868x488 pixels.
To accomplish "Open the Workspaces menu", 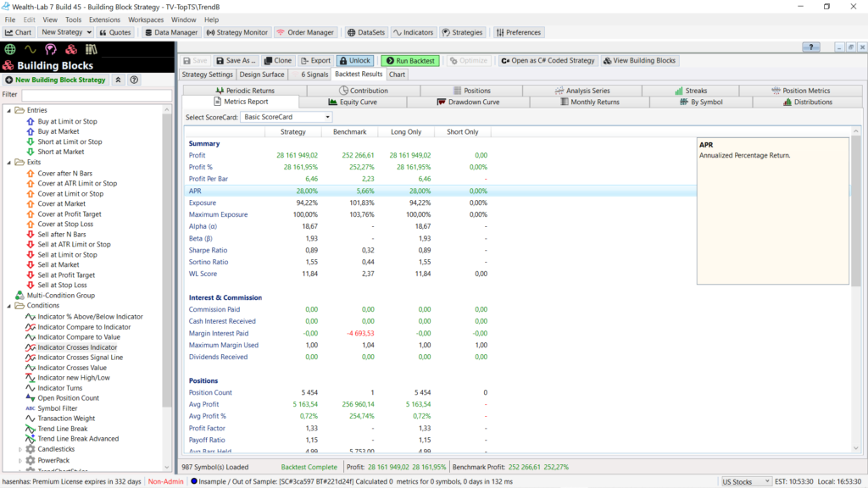I will tap(146, 19).
